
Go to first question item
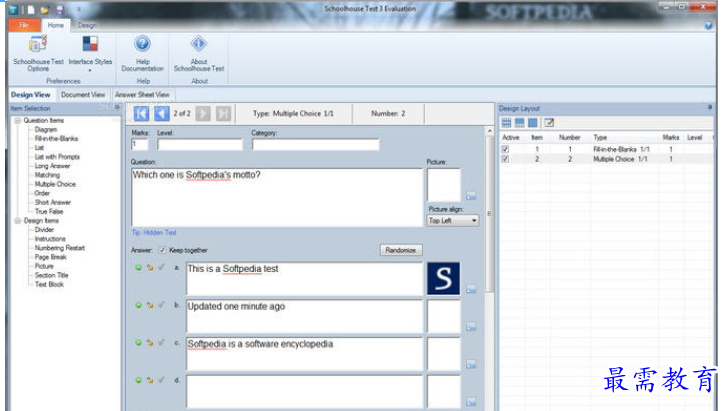(141, 113)
